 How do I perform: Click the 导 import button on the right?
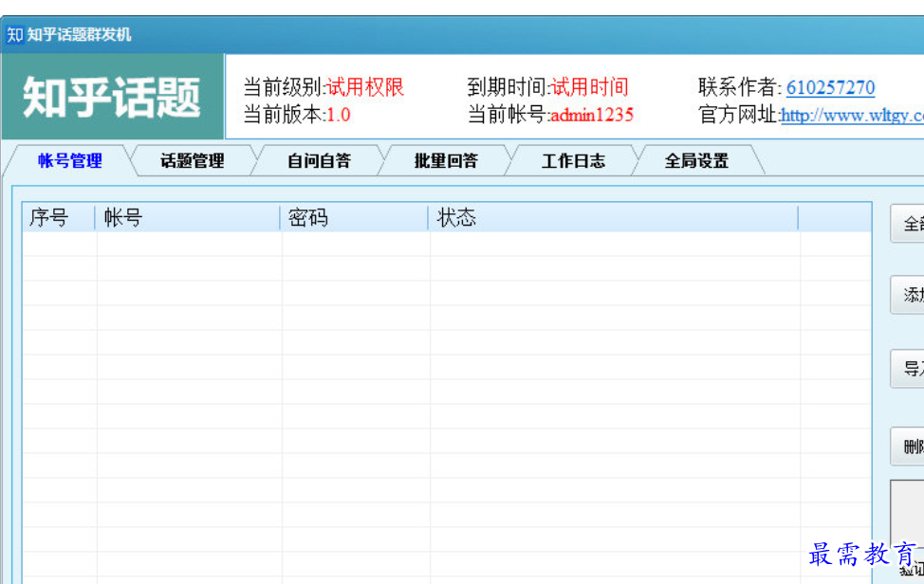coord(908,369)
